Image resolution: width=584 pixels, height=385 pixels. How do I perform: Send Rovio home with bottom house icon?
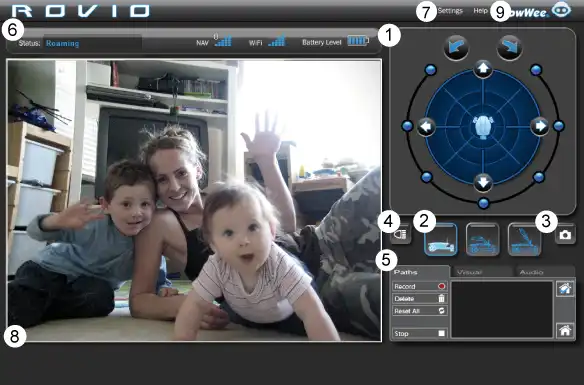pyautogui.click(x=565, y=330)
